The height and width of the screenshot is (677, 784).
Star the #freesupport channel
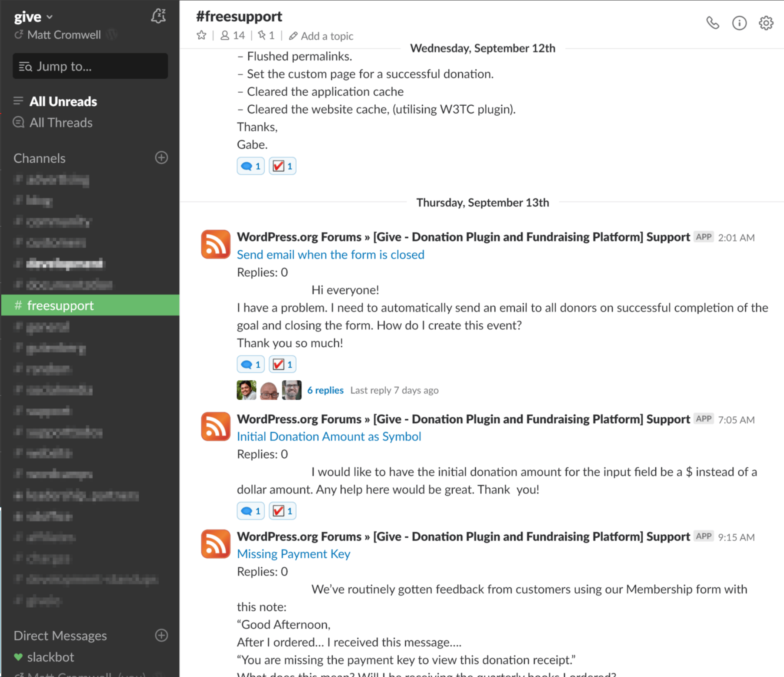(x=201, y=35)
